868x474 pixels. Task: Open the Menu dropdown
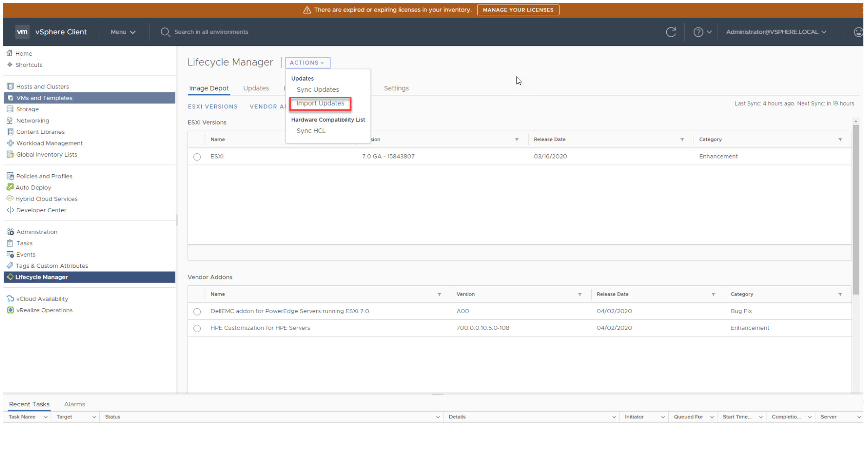tap(123, 32)
